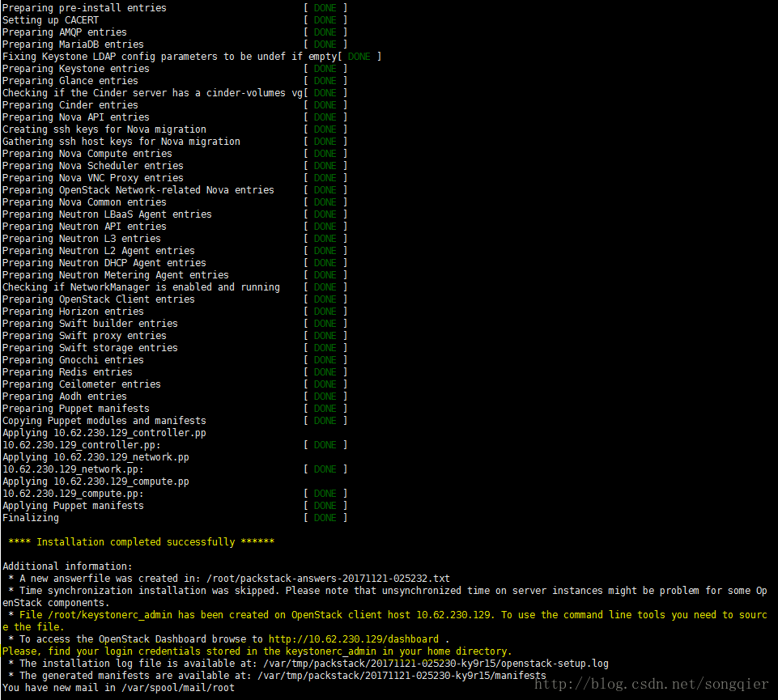Viewport: 778px width, 700px height.
Task: Click 'Preparing Swift proxy entries' line
Action: pyautogui.click(x=84, y=337)
